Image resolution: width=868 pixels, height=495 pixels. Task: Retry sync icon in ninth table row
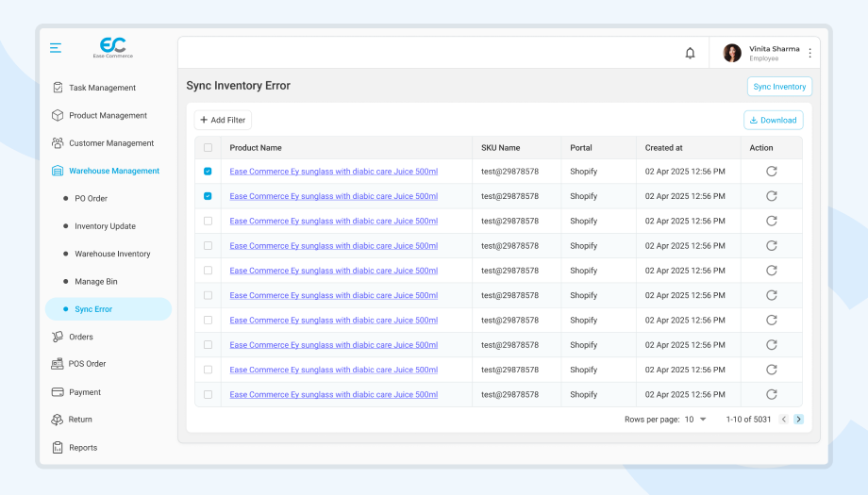click(x=772, y=370)
